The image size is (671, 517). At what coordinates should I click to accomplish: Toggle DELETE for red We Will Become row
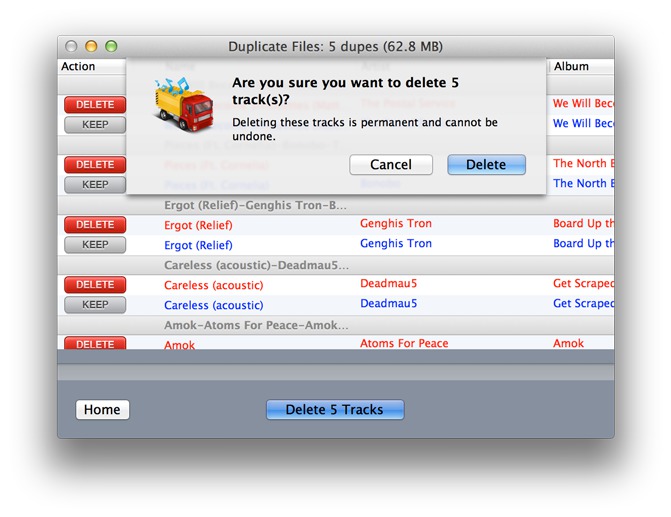pos(95,104)
